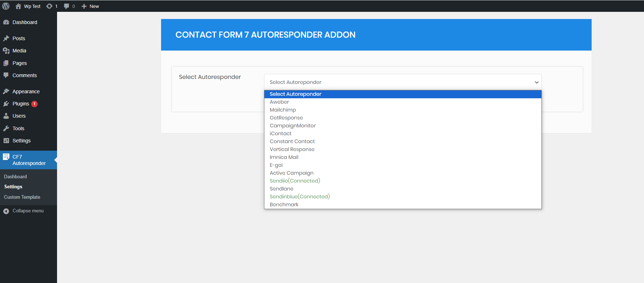Click the Appearance paintbrush icon
This screenshot has height=283, width=644.
[6, 91]
